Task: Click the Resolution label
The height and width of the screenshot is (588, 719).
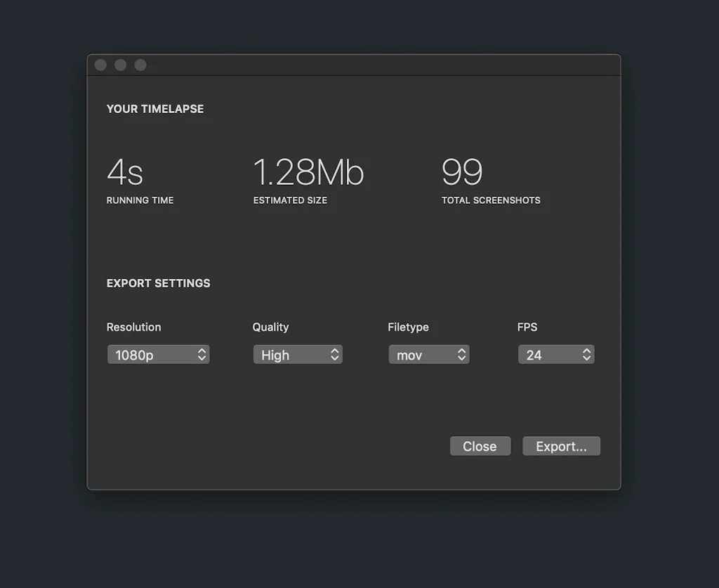Action: (133, 327)
